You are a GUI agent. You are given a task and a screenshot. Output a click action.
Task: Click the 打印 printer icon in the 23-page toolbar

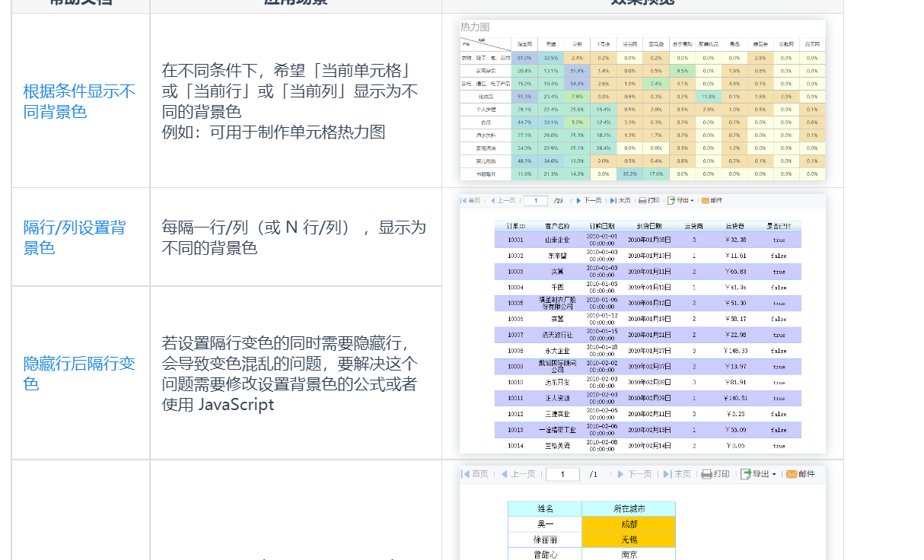(642, 201)
